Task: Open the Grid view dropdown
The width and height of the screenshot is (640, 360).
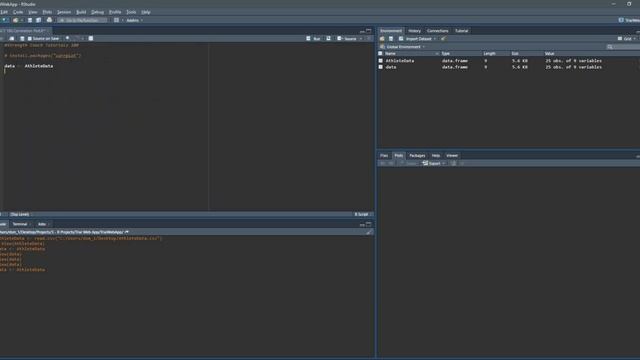Action: pos(627,39)
